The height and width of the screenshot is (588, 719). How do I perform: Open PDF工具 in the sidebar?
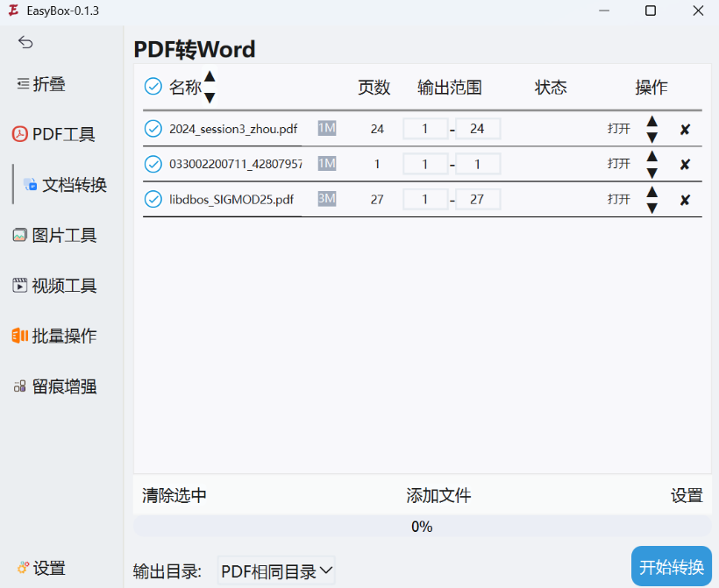pos(54,135)
